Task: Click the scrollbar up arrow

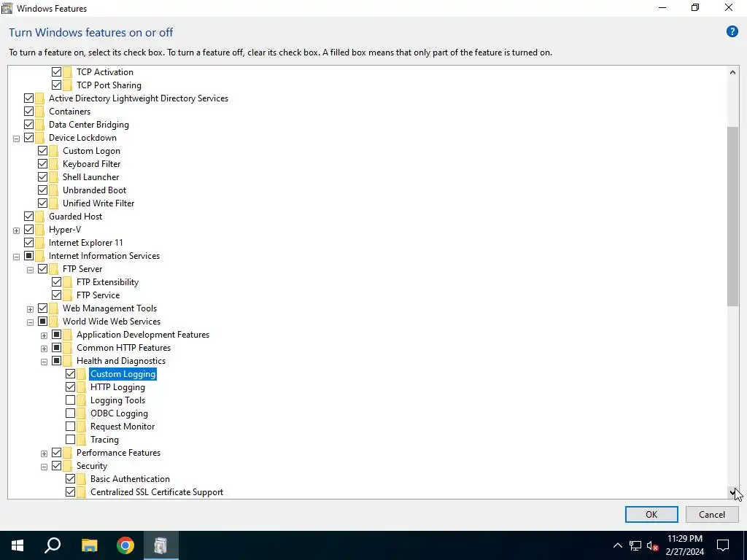Action: [732, 72]
